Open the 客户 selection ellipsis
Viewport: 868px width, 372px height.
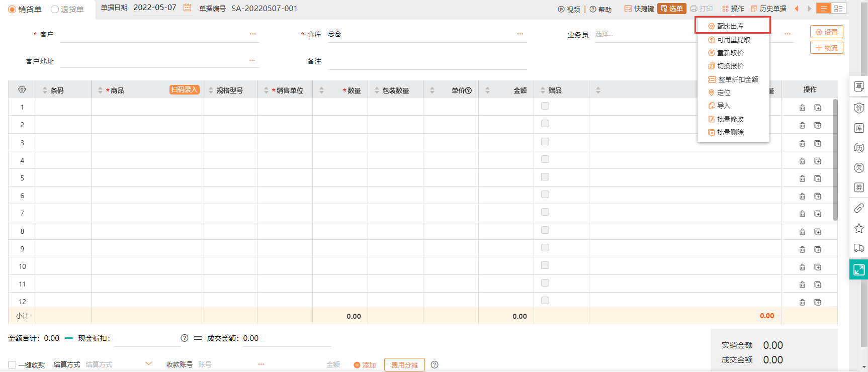[x=252, y=34]
